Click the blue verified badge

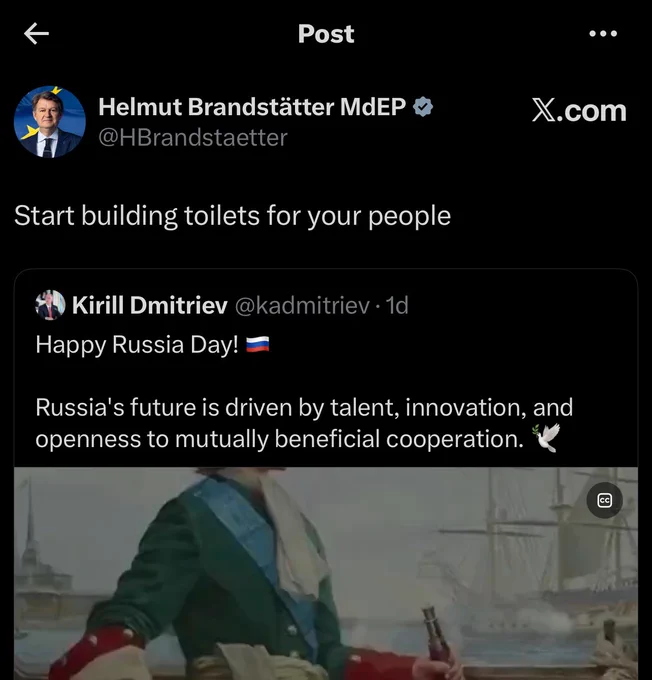point(423,107)
